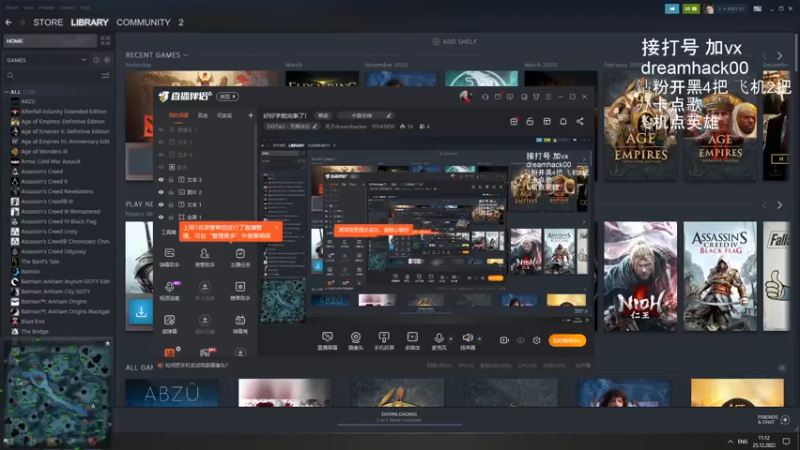Screen dimensions: 800x450
Task: Open 主播任务 tool
Action: (x=240, y=257)
